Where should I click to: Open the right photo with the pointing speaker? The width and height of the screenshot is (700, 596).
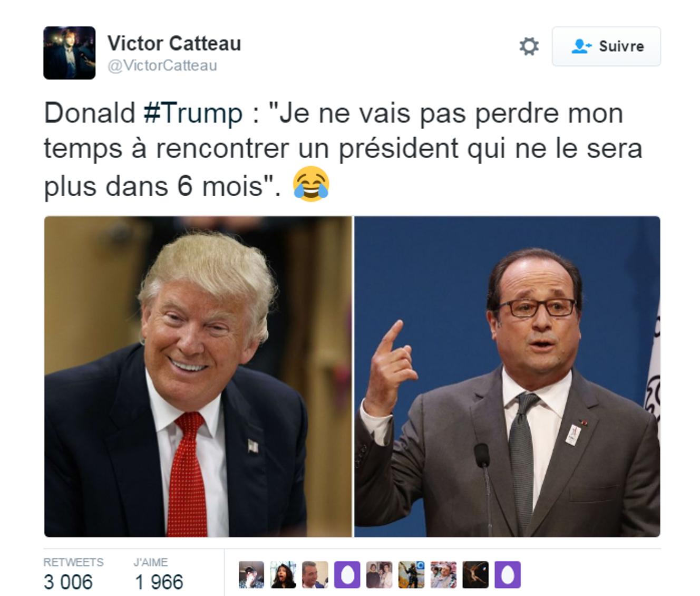(x=507, y=377)
